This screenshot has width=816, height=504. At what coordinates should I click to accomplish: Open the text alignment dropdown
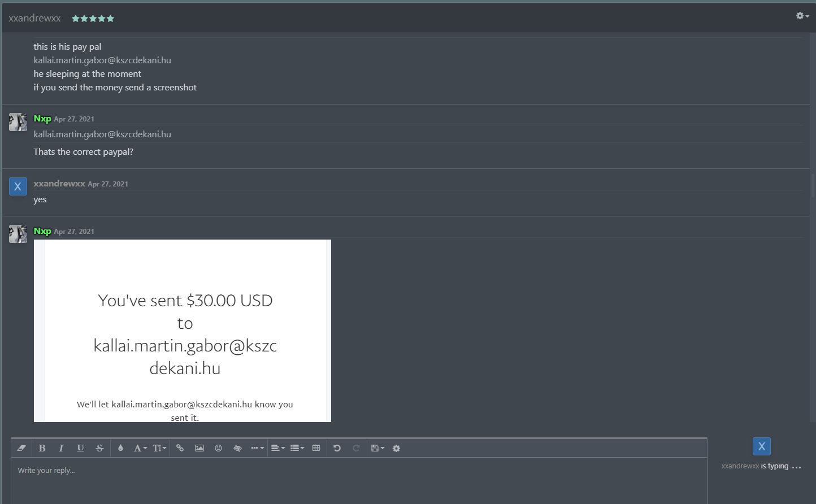click(277, 448)
